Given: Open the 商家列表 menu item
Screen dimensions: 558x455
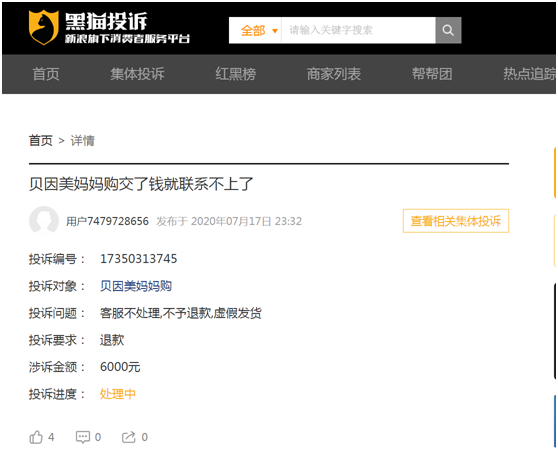Looking at the screenshot, I should point(334,74).
